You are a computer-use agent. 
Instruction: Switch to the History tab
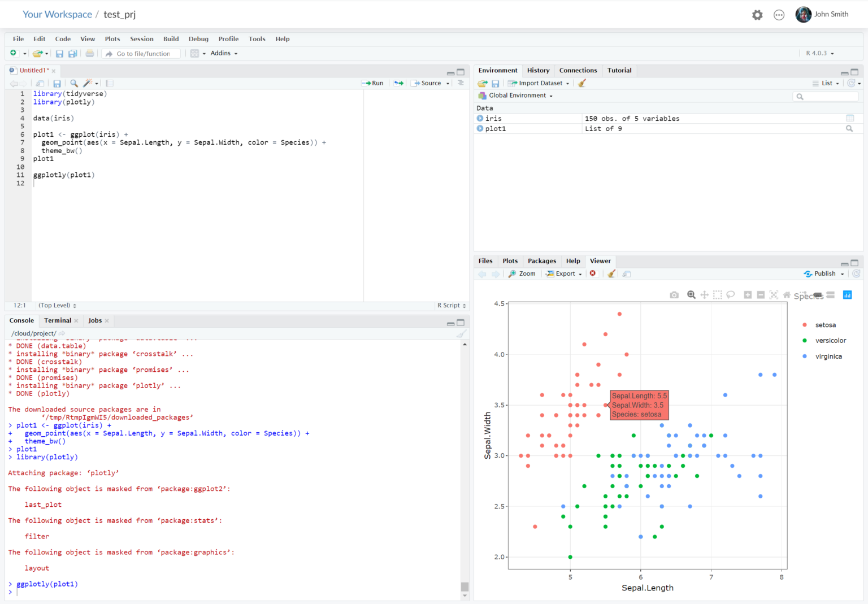tap(537, 70)
